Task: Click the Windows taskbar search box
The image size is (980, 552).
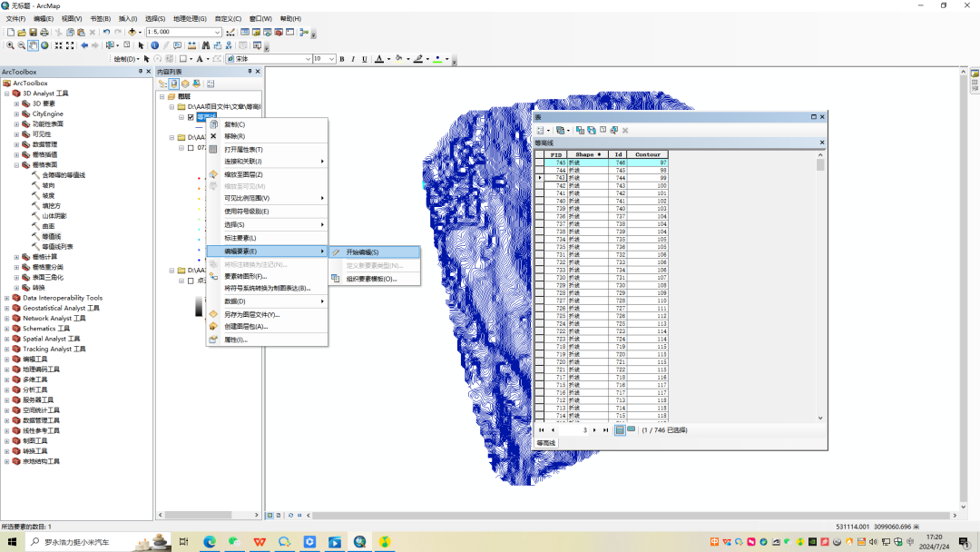Action: point(98,542)
